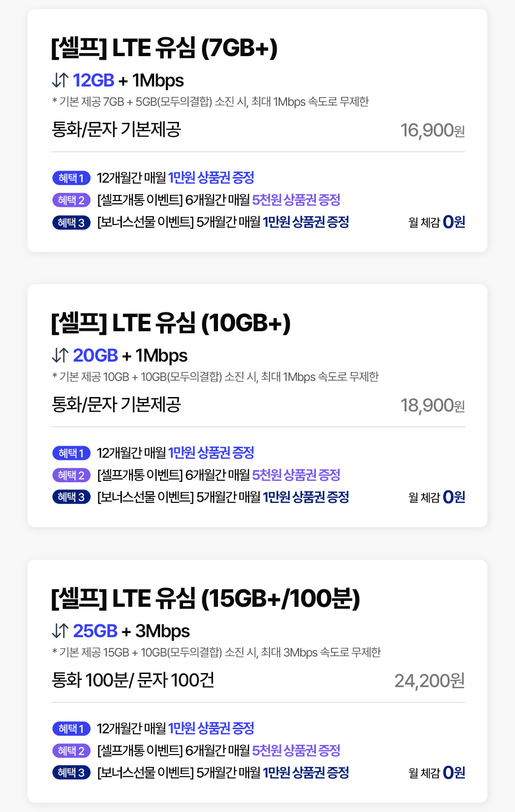Viewport: 515px width, 812px height.
Task: Open the [셀프] LTE 유심 (10GB+) plan title
Action: click(x=171, y=323)
